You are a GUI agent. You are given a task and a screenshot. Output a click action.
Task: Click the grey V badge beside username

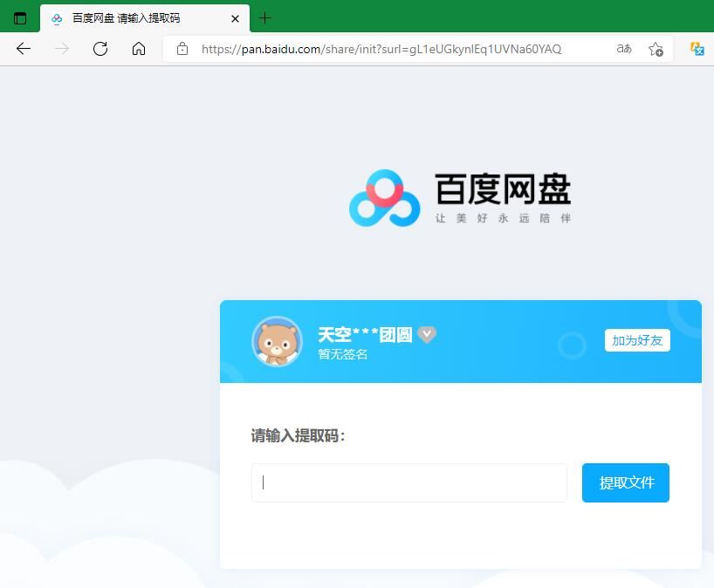(427, 335)
